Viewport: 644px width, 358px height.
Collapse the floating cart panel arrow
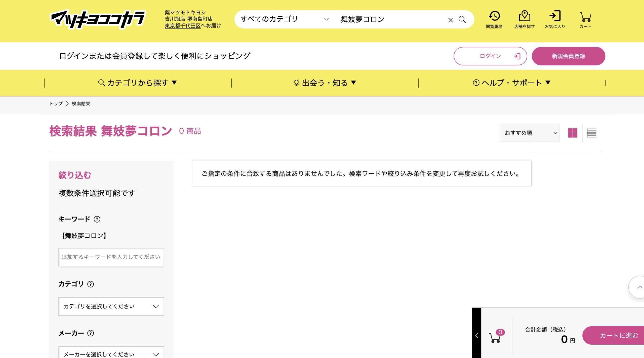click(476, 335)
